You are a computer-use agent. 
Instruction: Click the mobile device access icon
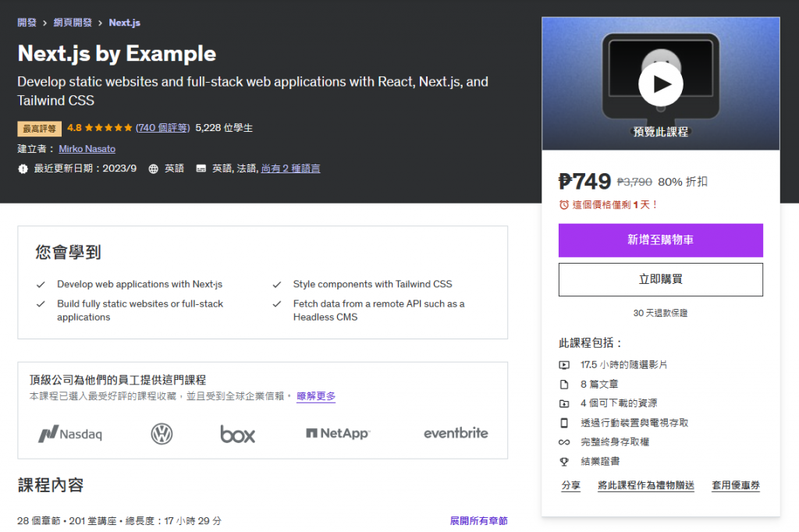point(564,423)
